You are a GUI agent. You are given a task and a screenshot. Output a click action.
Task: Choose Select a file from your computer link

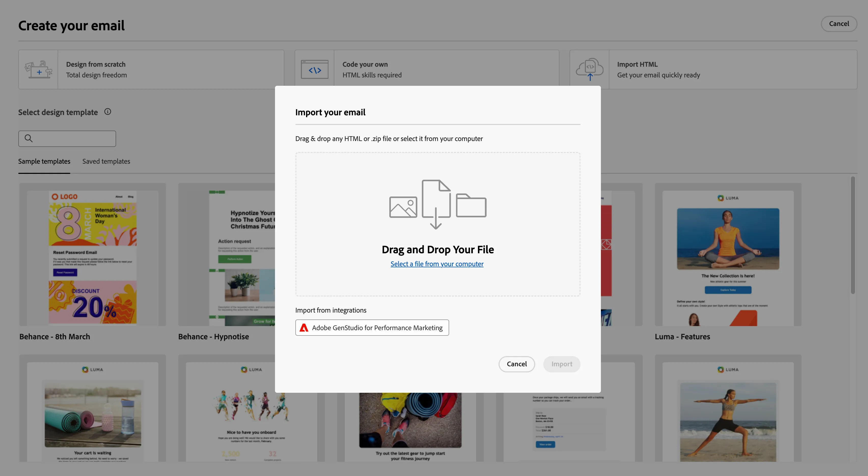(437, 264)
